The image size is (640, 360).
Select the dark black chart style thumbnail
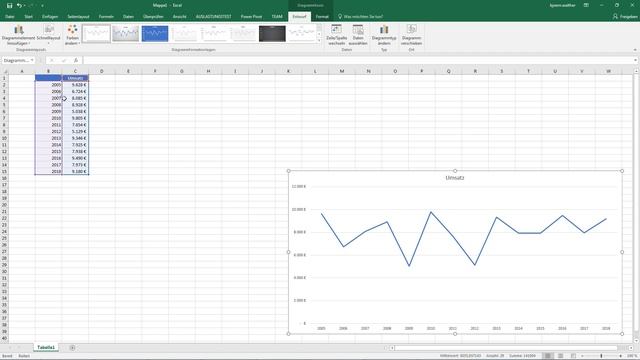272,33
